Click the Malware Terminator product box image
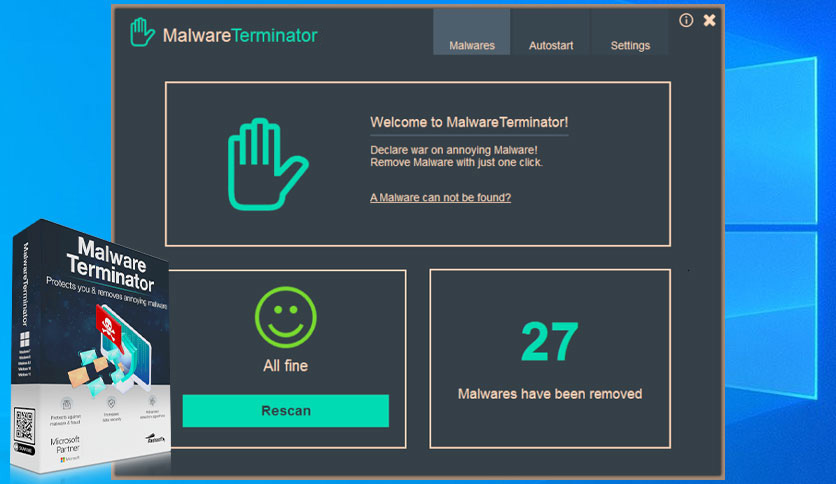 click(x=91, y=346)
